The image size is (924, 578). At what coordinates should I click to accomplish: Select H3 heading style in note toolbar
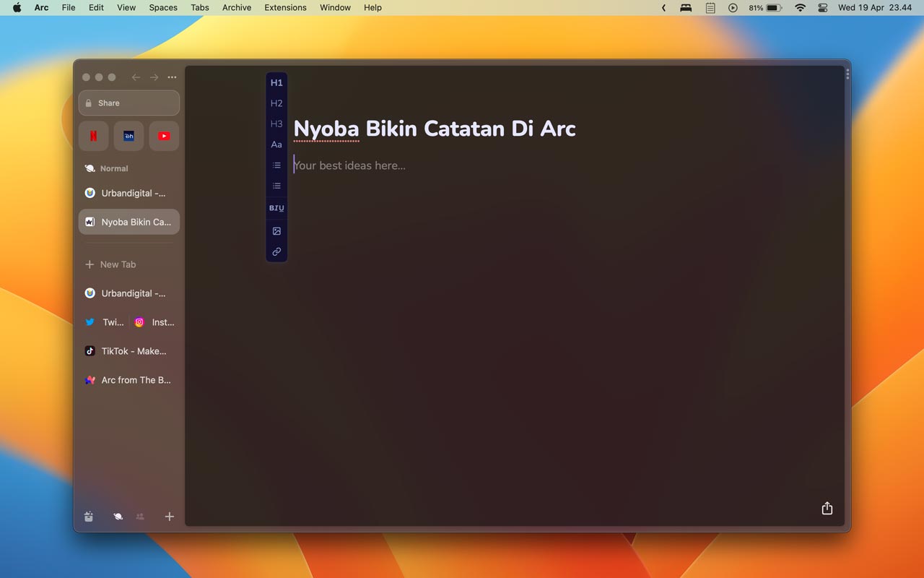pos(276,124)
